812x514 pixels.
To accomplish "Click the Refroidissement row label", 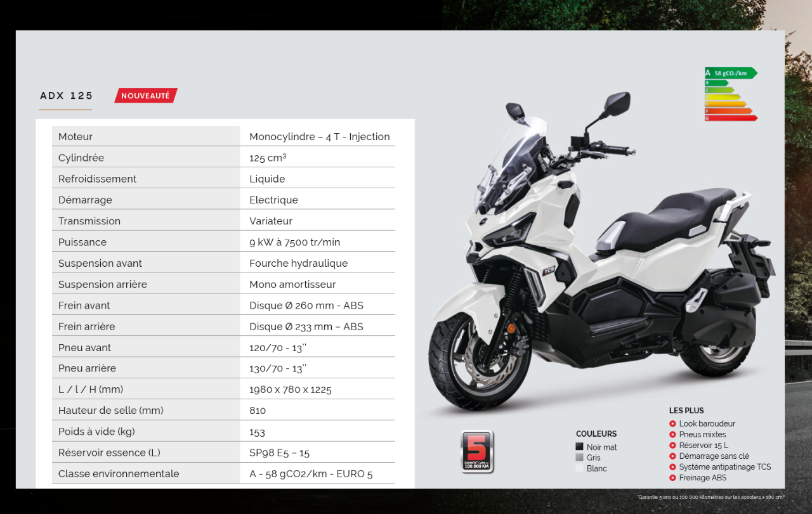I will coord(97,179).
